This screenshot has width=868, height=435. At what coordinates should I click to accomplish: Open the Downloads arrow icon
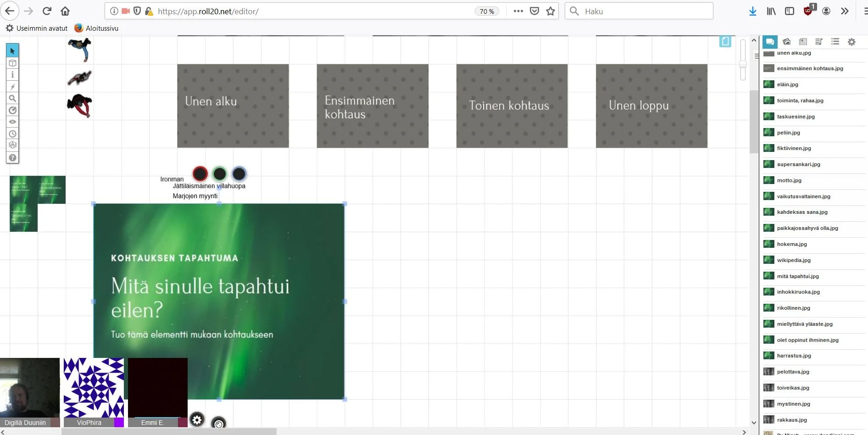753,11
